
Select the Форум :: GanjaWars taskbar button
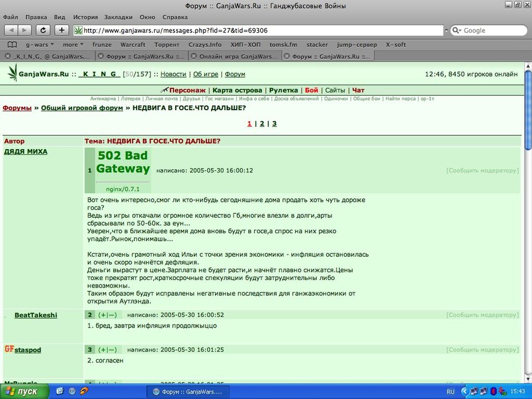tap(188, 392)
